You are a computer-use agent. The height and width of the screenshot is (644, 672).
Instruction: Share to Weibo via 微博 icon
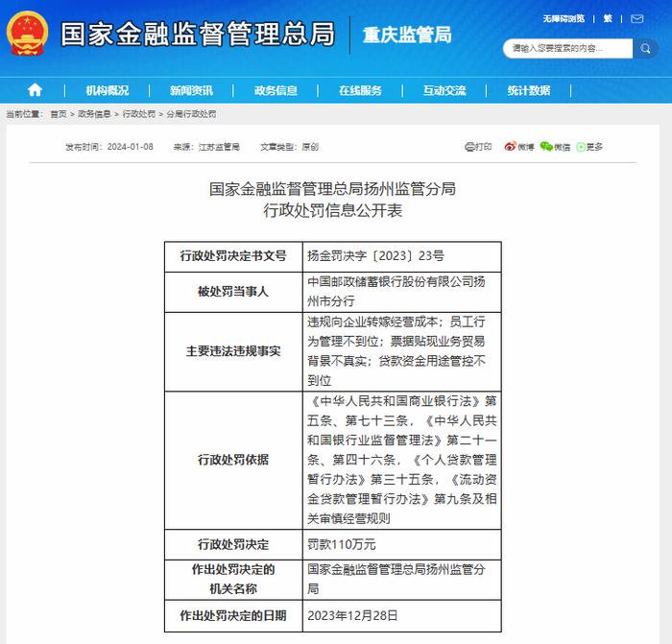click(x=510, y=147)
